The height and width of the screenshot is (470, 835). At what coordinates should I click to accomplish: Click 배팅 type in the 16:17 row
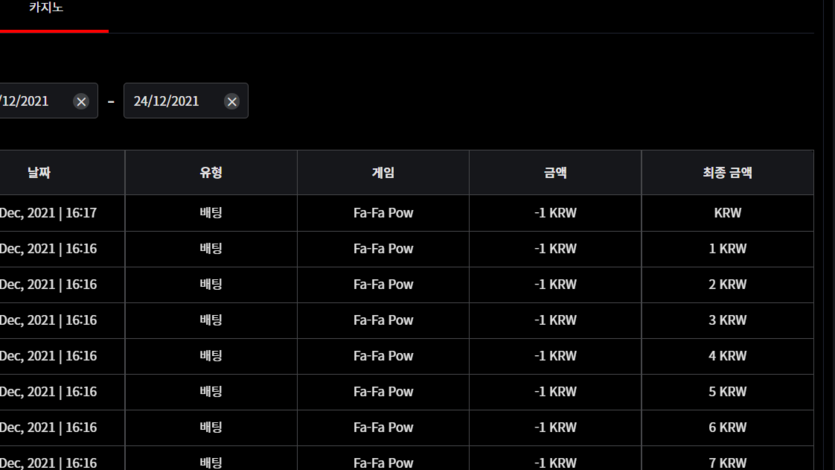click(211, 213)
